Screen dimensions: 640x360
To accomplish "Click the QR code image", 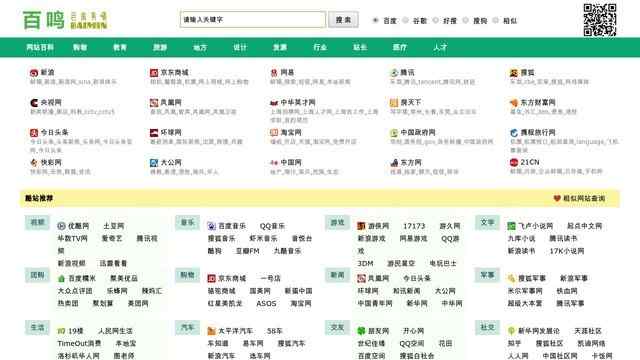I will (600, 20).
